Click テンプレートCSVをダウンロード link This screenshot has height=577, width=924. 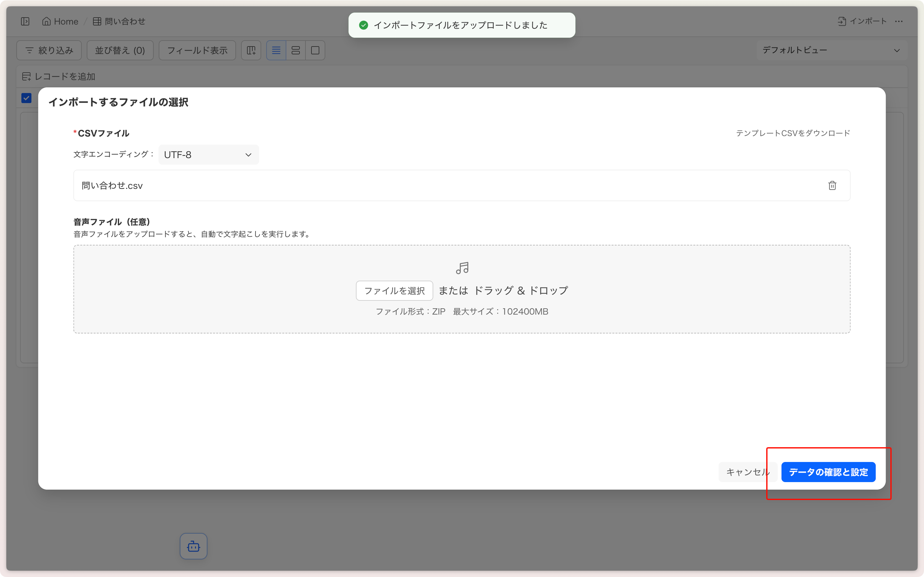tap(793, 133)
